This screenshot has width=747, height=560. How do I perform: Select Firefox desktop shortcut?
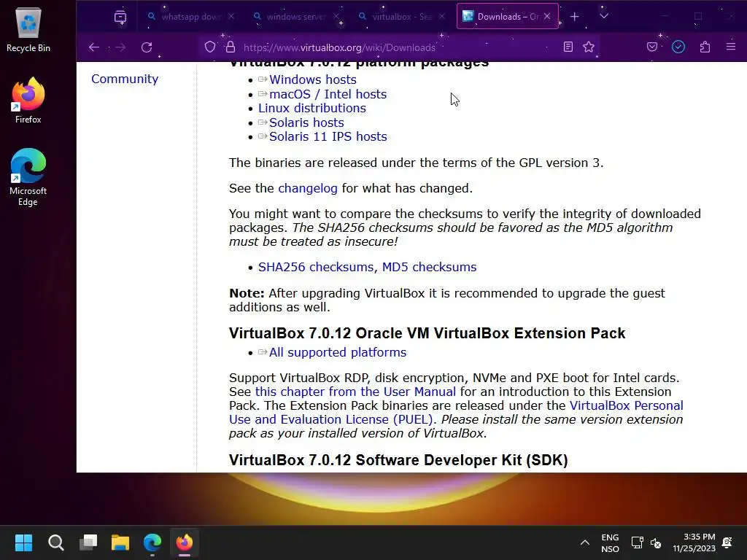pyautogui.click(x=28, y=101)
